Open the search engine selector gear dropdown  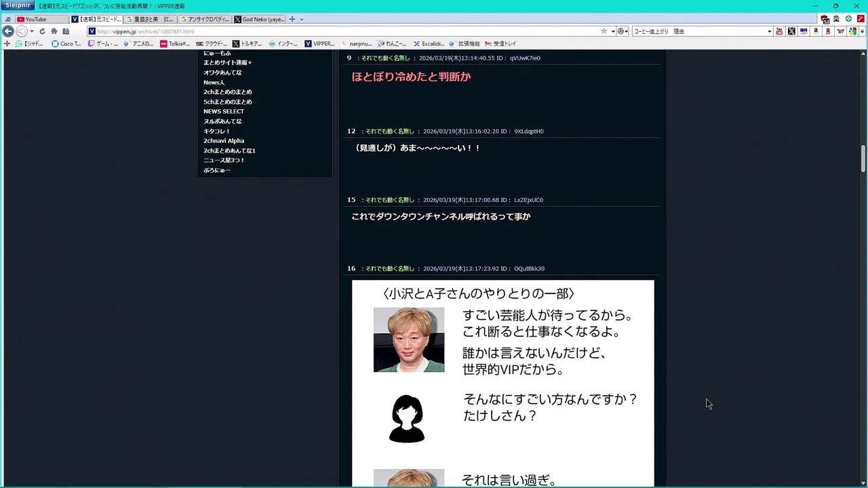point(622,31)
